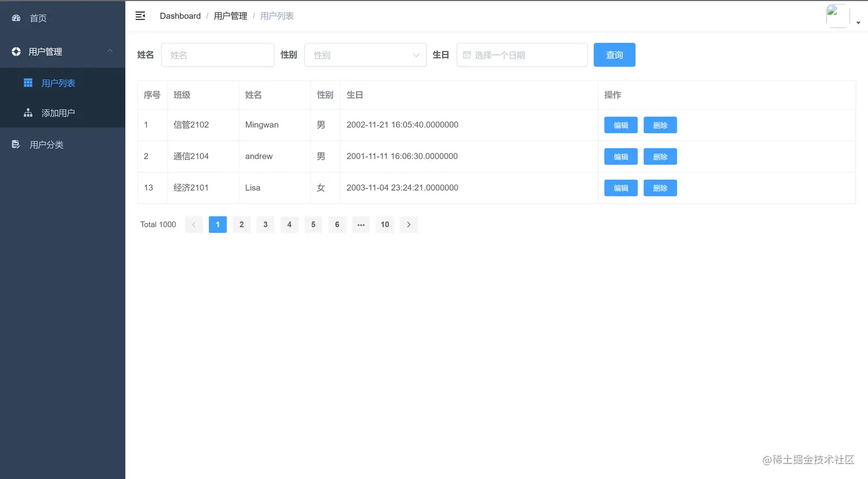Select current page 1 in pagination
Screen dimensions: 868x479
pos(218,225)
